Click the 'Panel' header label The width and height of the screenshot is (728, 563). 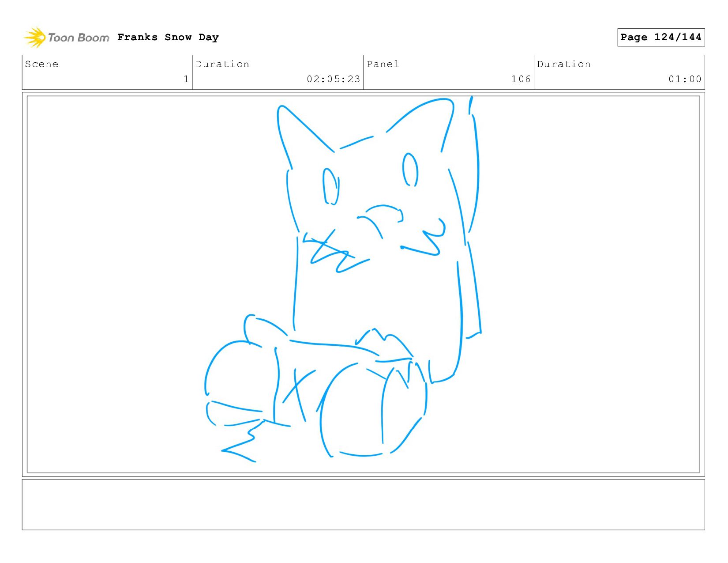[383, 64]
